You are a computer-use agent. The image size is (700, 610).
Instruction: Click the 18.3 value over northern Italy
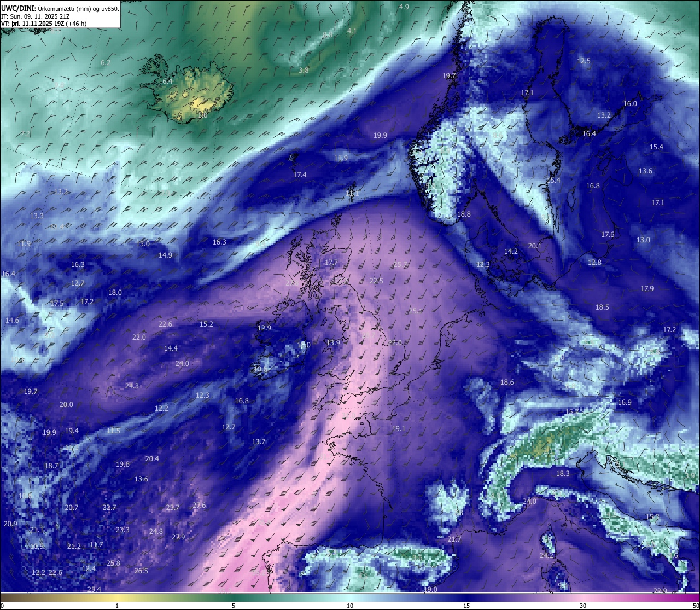[x=563, y=474]
